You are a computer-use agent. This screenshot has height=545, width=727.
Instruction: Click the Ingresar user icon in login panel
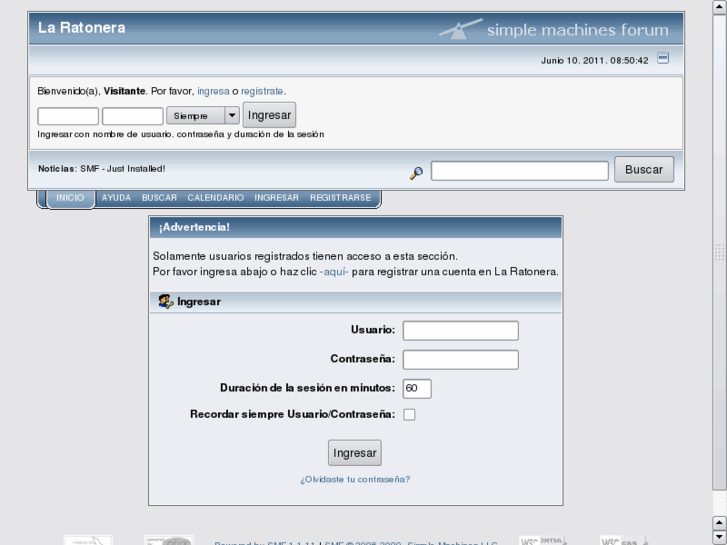point(166,301)
